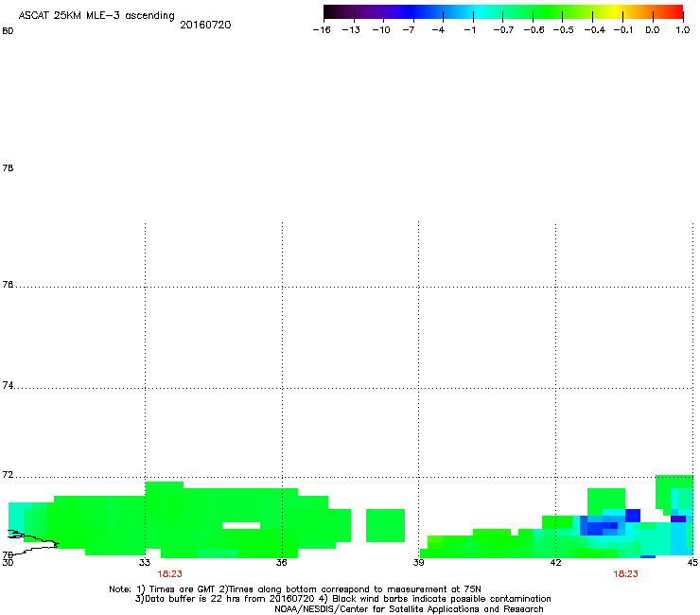Click the -4 color scale label
The height and width of the screenshot is (615, 700).
point(438,30)
